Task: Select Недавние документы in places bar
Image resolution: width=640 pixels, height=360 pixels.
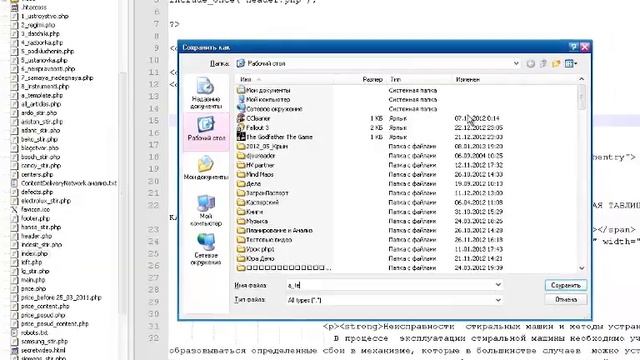Action: click(206, 93)
